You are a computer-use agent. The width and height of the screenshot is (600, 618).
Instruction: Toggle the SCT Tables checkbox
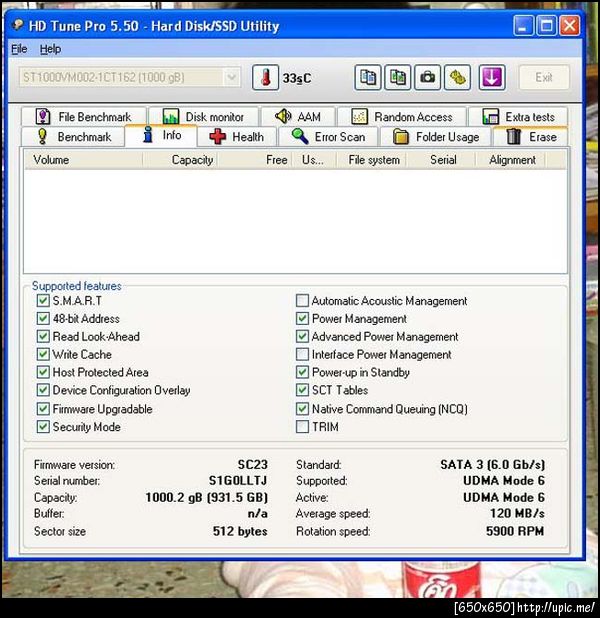click(x=302, y=390)
